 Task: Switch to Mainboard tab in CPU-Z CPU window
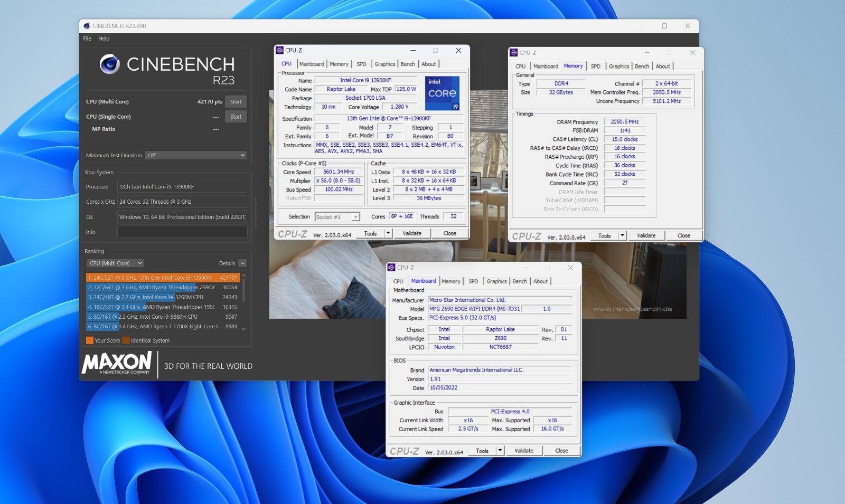312,64
